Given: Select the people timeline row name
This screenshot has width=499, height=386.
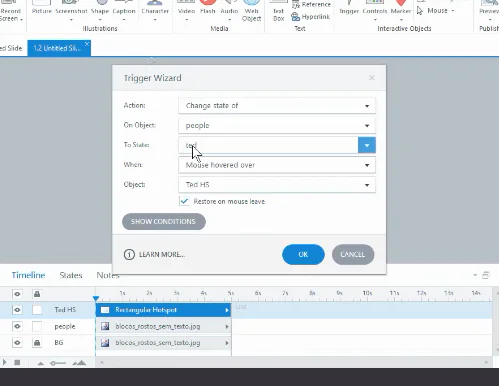Looking at the screenshot, I should click(x=65, y=326).
